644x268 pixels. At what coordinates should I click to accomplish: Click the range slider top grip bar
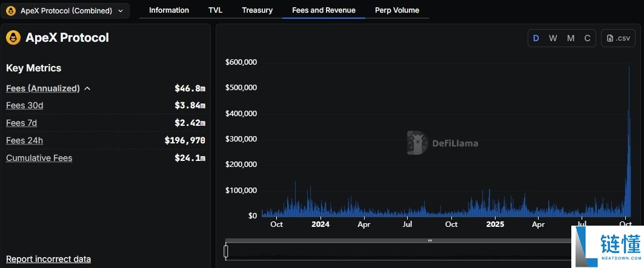point(430,241)
